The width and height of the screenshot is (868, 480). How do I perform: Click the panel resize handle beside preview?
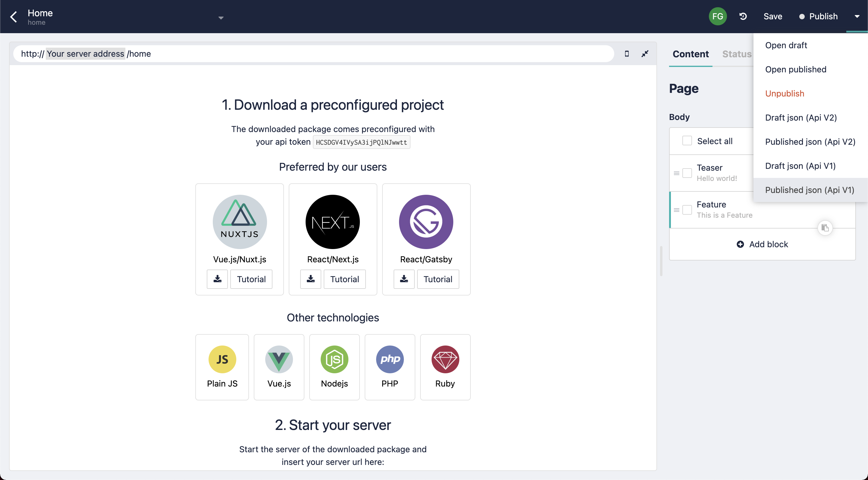pyautogui.click(x=661, y=261)
